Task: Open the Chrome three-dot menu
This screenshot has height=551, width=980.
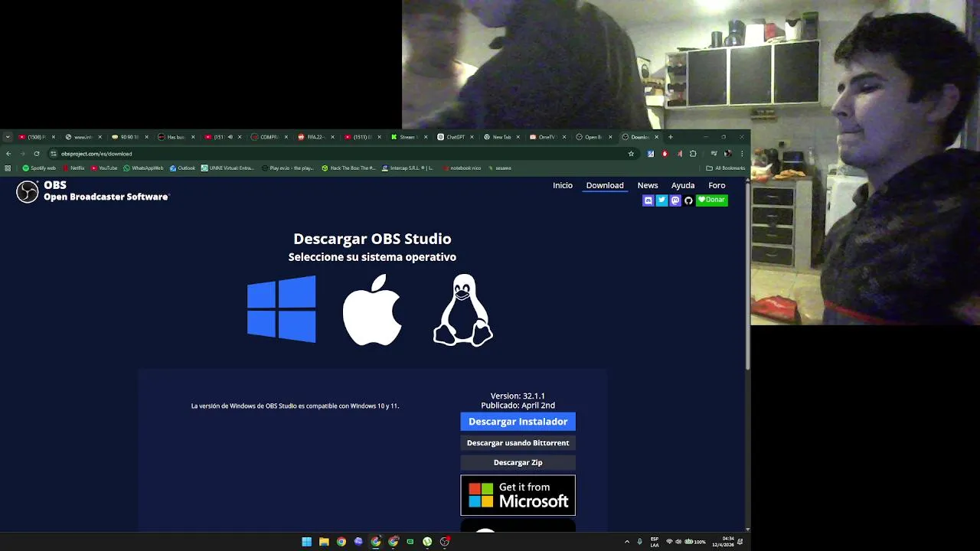Action: click(x=741, y=154)
